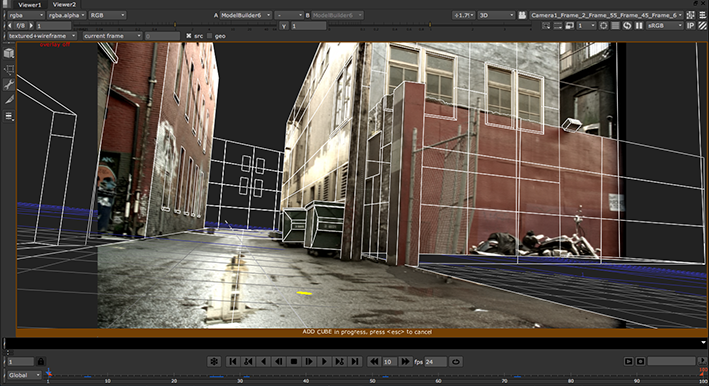Viewport: 709px width, 386px height.
Task: Toggle the IP input process button
Action: (x=690, y=26)
